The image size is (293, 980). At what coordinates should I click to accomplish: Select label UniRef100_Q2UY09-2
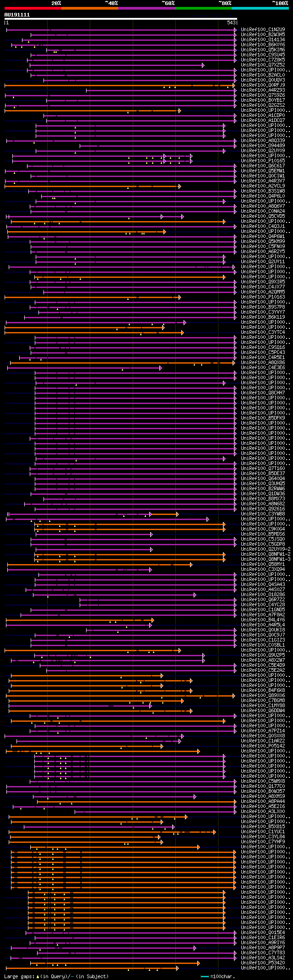266,549
